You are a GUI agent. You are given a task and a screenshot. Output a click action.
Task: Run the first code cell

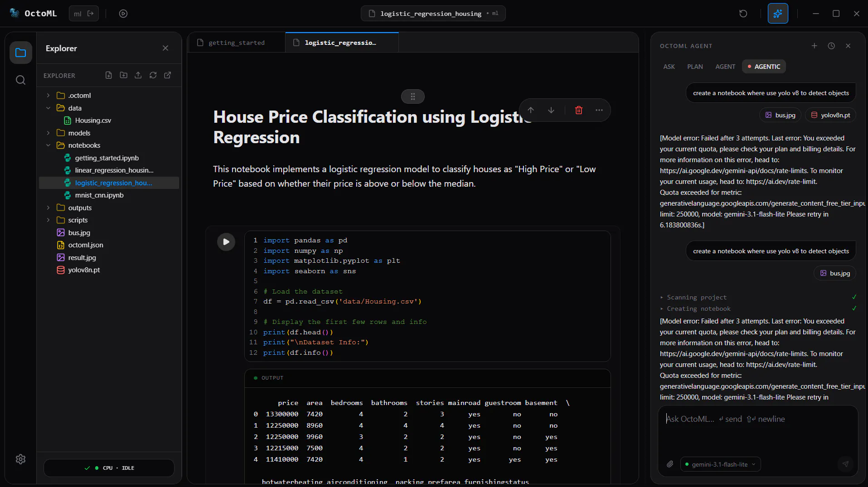click(226, 242)
